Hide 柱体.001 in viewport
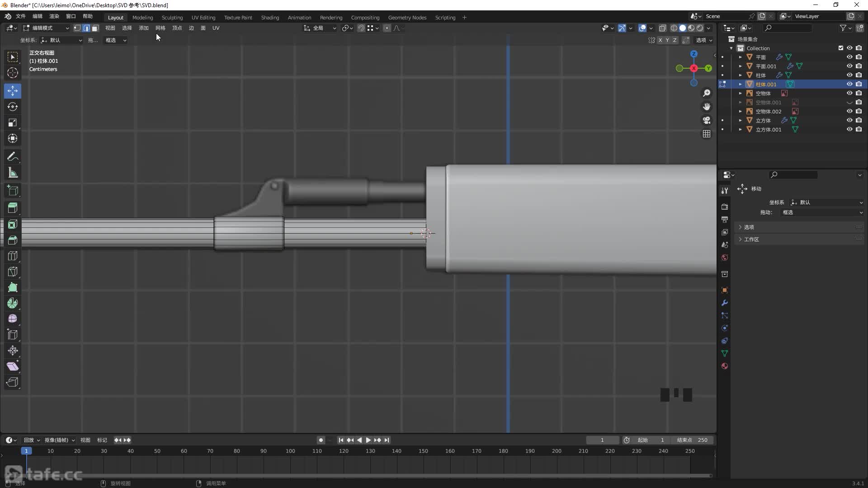This screenshot has width=868, height=488. pos(849,84)
